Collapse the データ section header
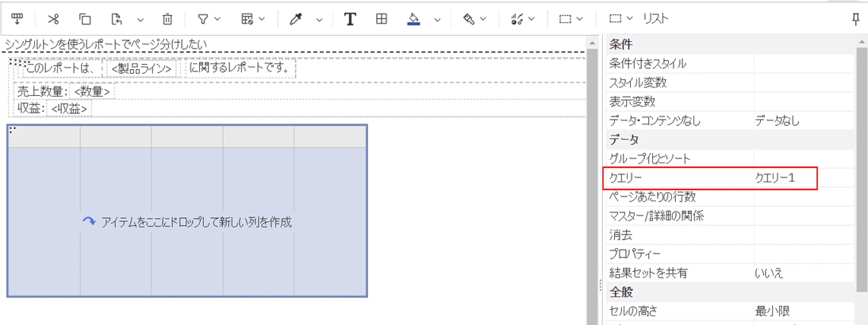 tap(731, 140)
